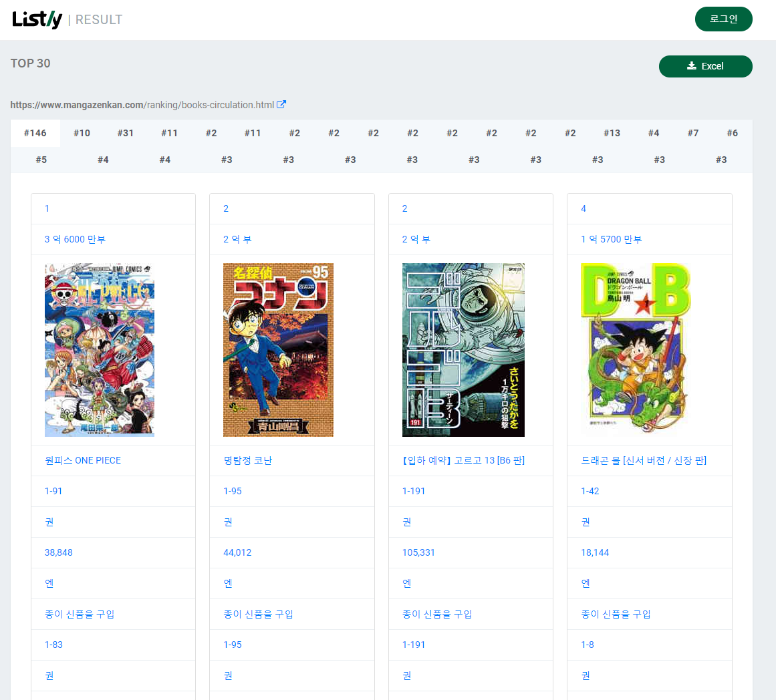
Task: Click the 3 억 6000 만부 circulation text
Action: (x=76, y=239)
